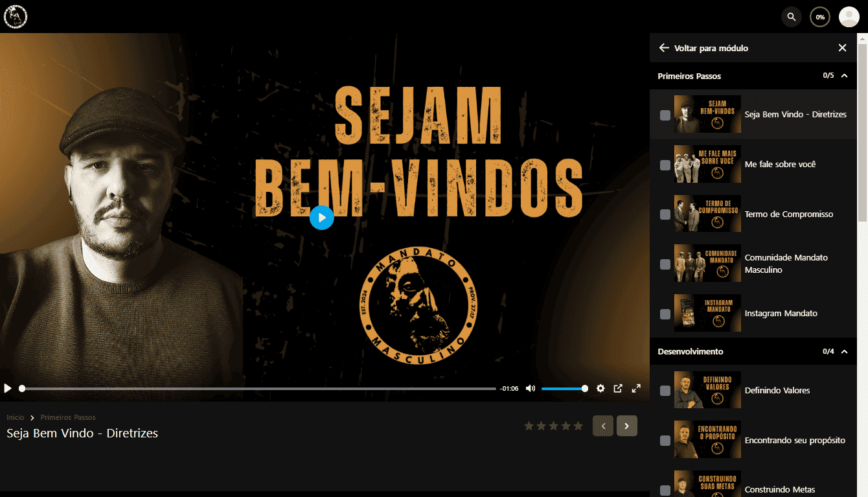Mark Seja Bem Vindo - Diretrizes checkbox
Screen dimensions: 868x497
point(665,115)
